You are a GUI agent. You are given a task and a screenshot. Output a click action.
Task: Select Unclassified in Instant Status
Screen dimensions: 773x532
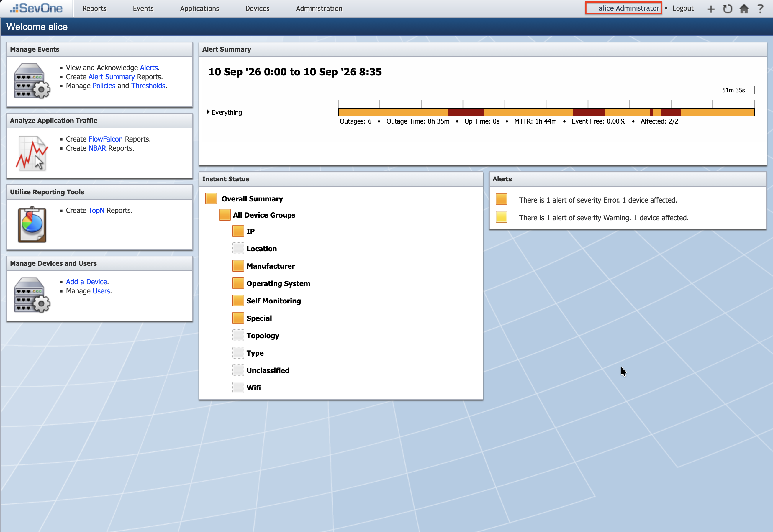pyautogui.click(x=268, y=370)
